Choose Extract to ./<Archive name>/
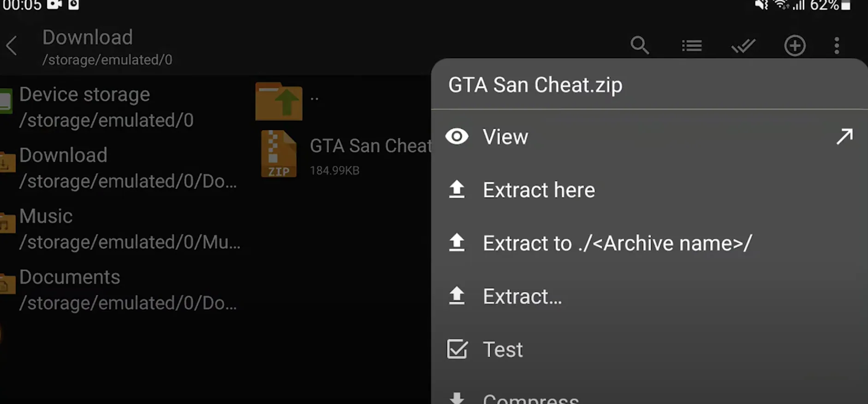 [649, 243]
